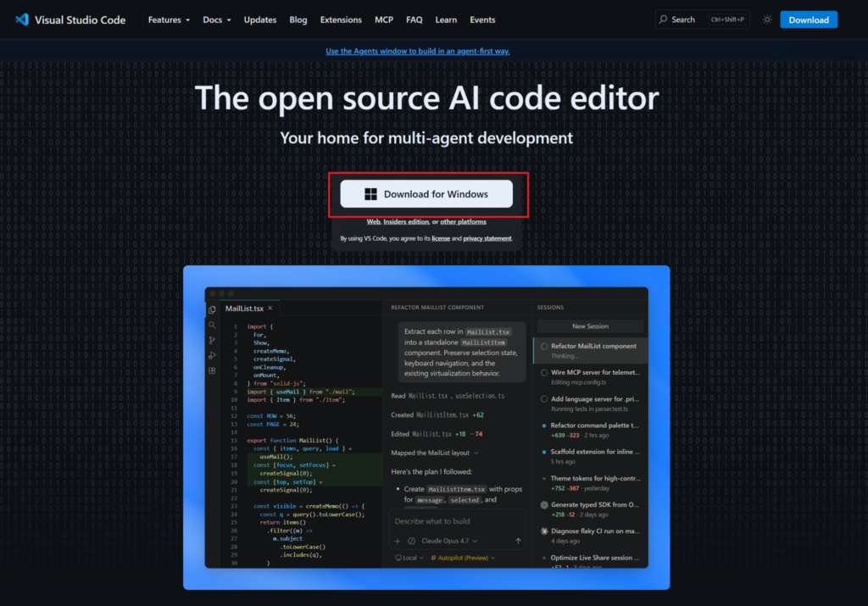Screen dimensions: 868x606
Task: Click icon of Generate typed SDK session
Action: point(544,505)
